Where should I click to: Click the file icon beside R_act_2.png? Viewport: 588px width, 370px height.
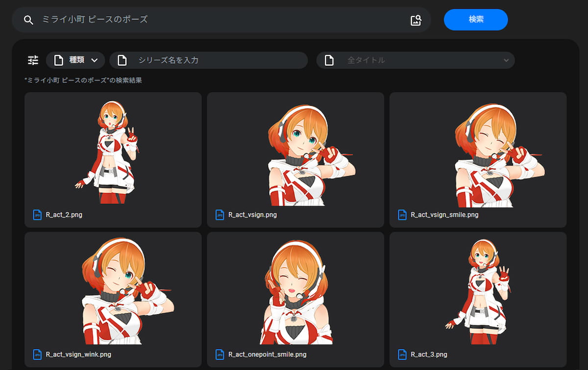37,215
